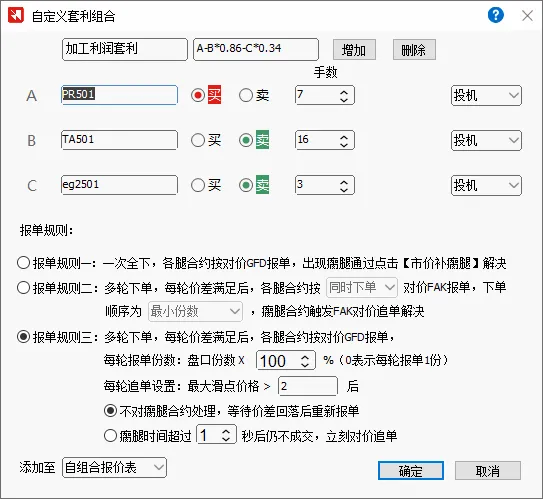Click the 删除 button
Screen dimensions: 543x499
(x=414, y=50)
